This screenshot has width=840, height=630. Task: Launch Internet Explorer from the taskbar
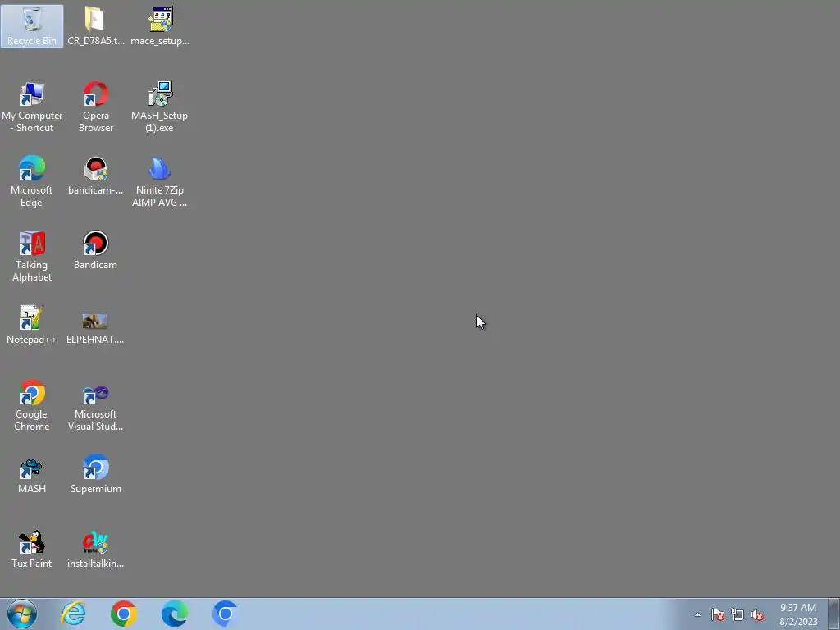(73, 614)
